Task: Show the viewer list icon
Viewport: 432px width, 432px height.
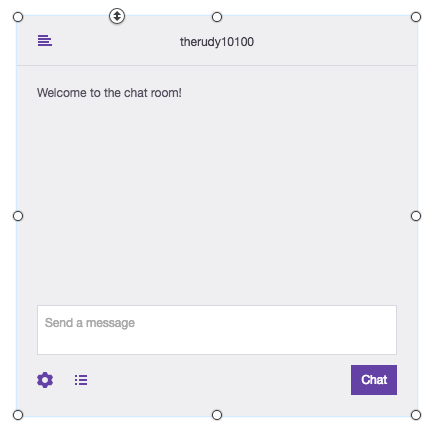Action: point(81,380)
